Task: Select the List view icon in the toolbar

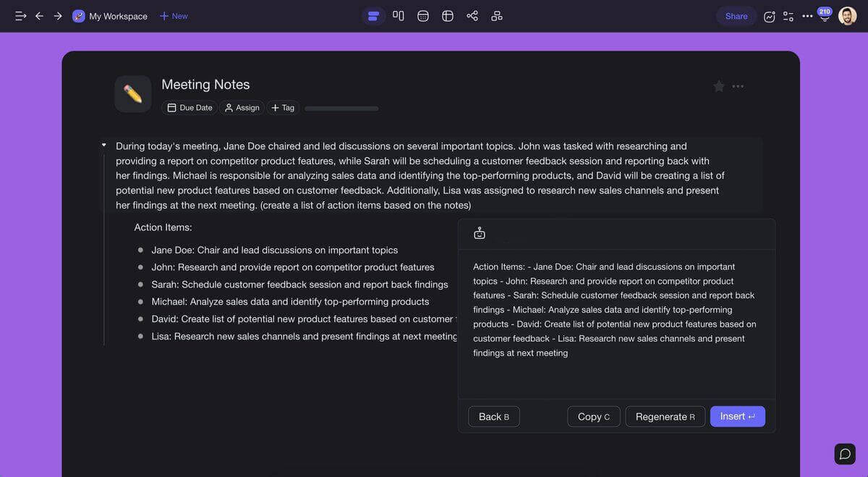Action: (373, 15)
